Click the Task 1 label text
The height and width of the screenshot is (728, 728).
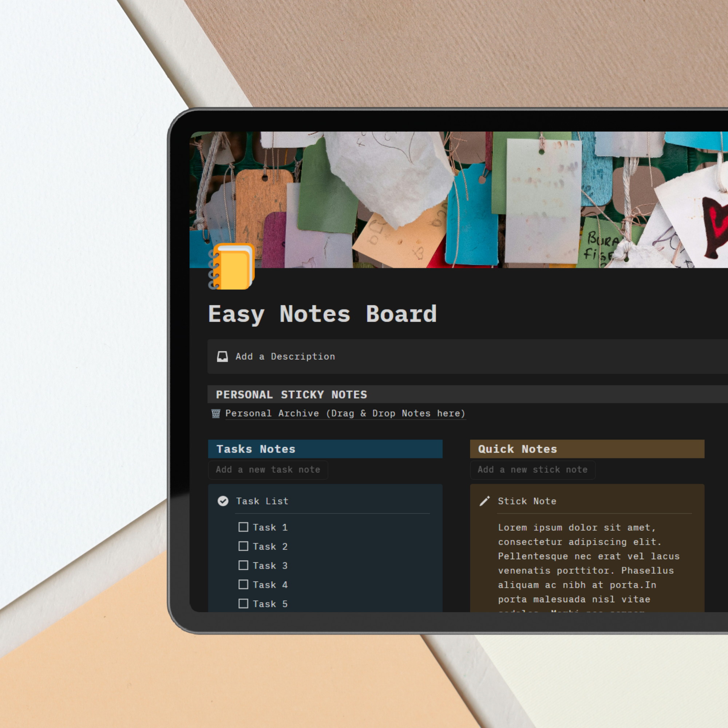tap(270, 527)
